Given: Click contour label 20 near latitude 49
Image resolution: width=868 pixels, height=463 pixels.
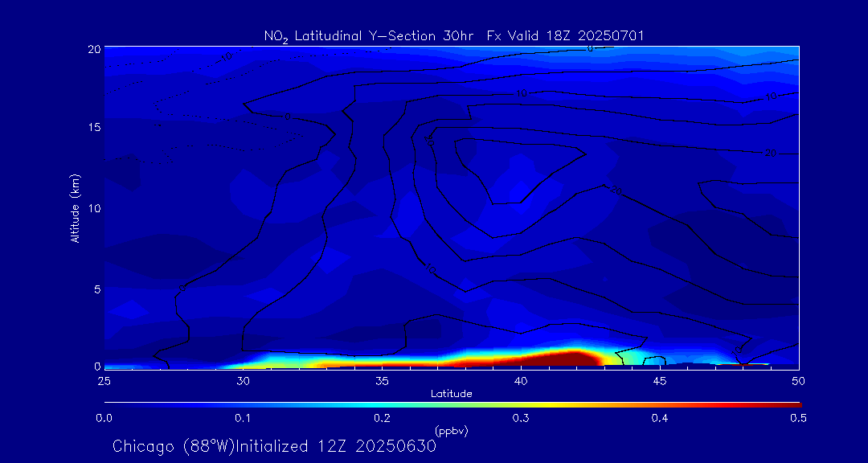Looking at the screenshot, I should tap(771, 154).
